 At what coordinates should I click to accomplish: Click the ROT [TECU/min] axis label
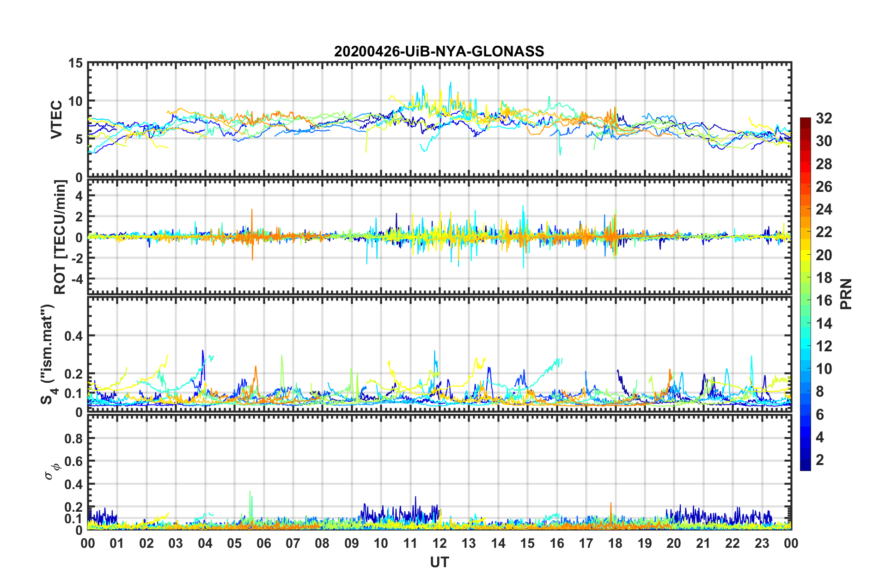pos(60,237)
